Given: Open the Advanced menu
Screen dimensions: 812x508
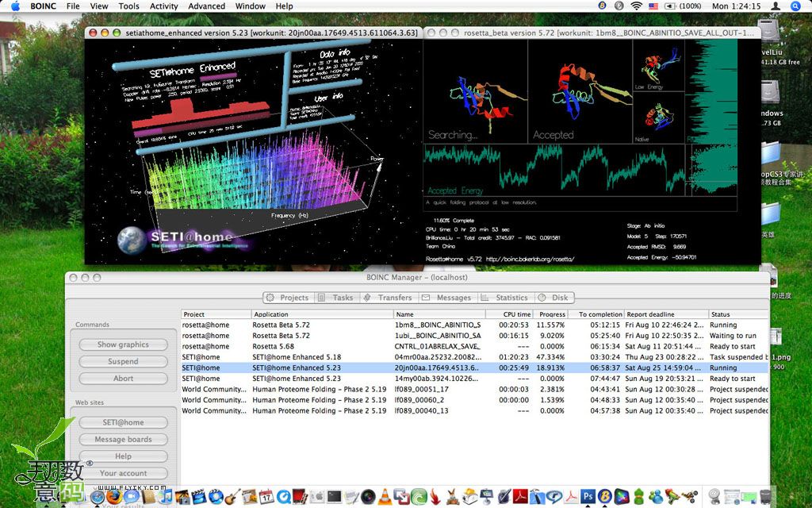Looking at the screenshot, I should [206, 6].
